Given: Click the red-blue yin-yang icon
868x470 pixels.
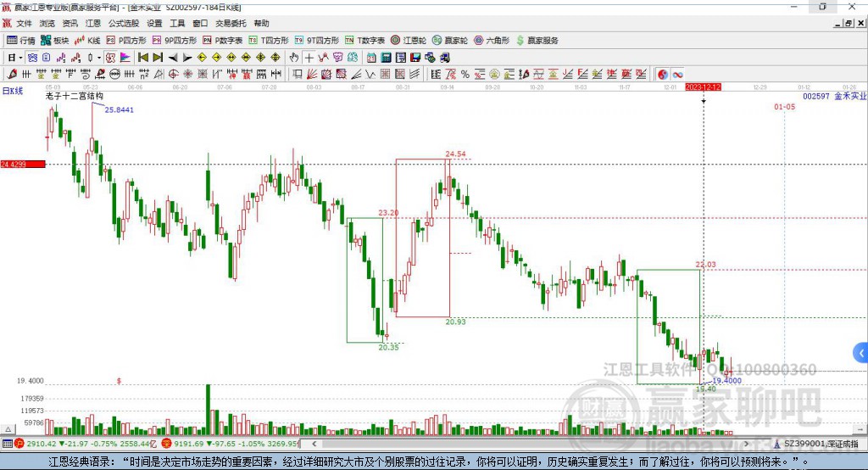Looking at the screenshot, I should click(663, 75).
